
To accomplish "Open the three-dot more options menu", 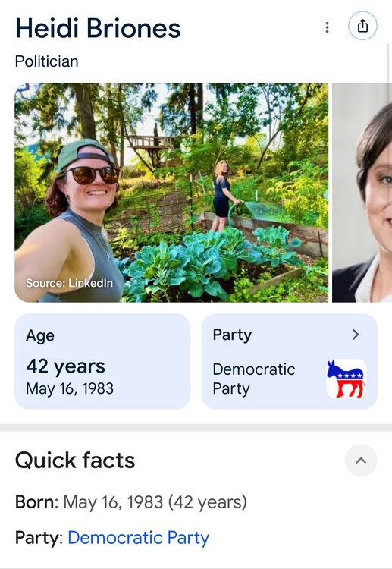I will click(327, 27).
